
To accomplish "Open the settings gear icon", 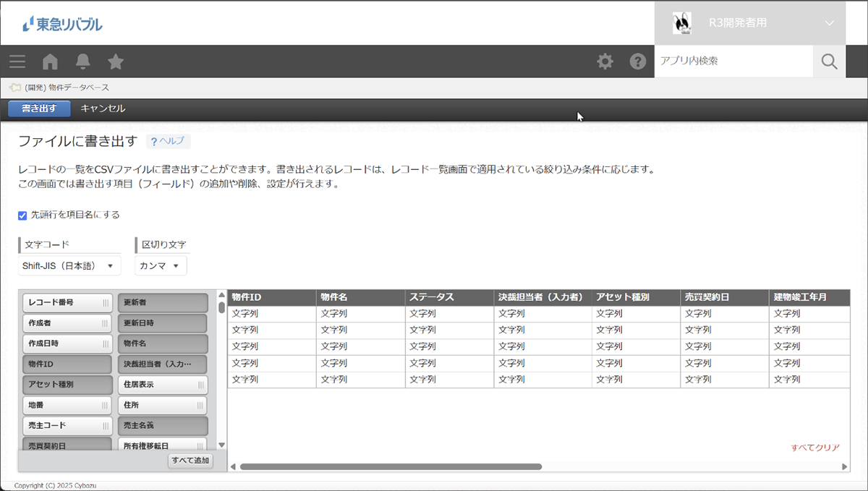I will tap(605, 61).
